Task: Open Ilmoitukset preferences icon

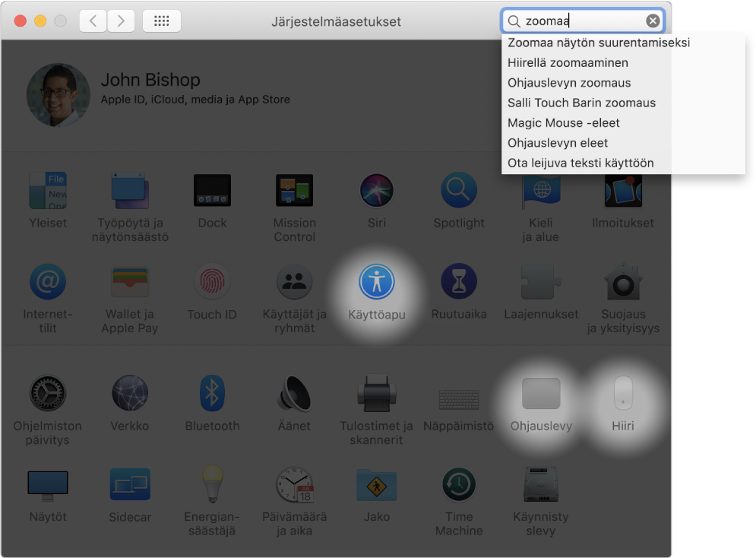Action: tap(623, 192)
